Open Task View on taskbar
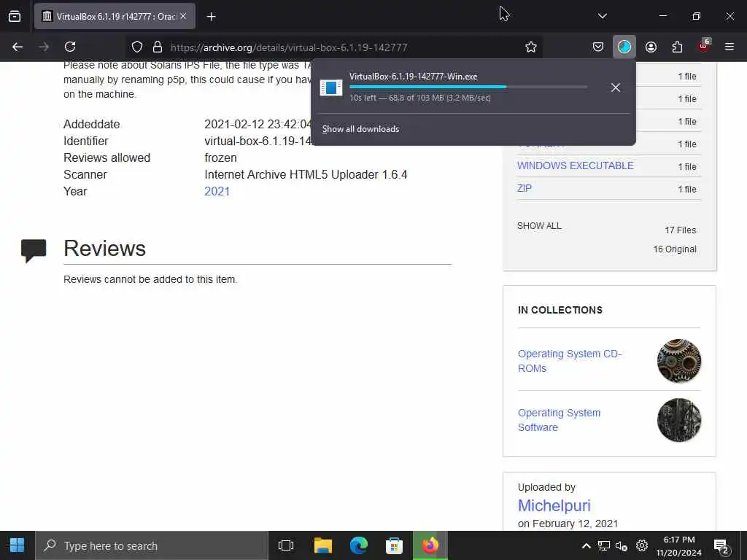The height and width of the screenshot is (560, 747). [x=286, y=545]
